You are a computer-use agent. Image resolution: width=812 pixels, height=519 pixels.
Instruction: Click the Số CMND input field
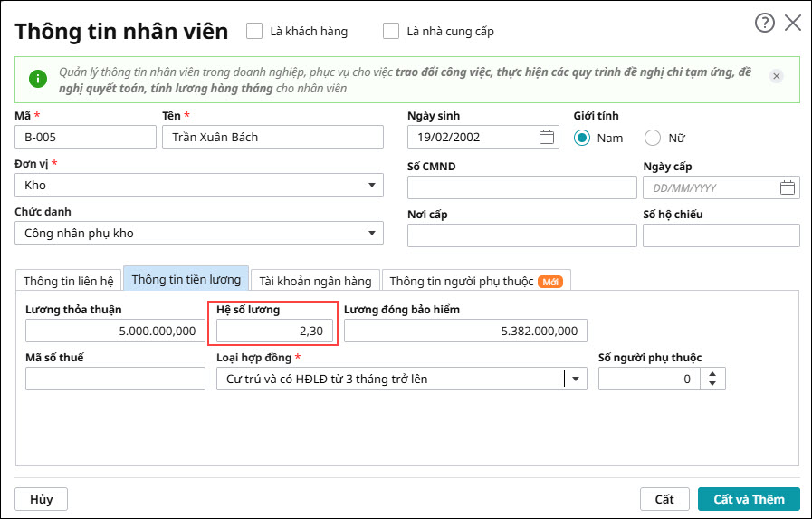click(522, 187)
